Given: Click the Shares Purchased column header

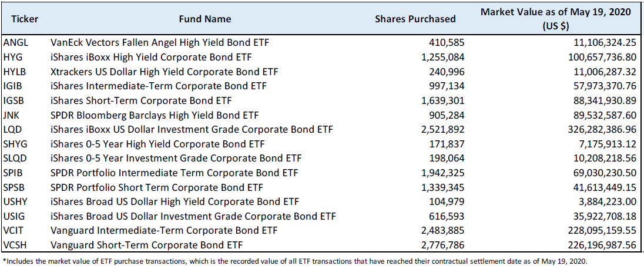Looking at the screenshot, I should 415,19.
